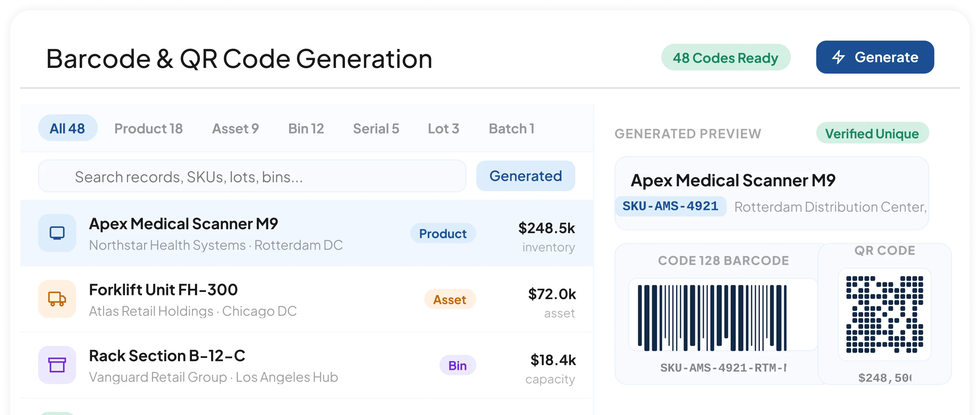Image resolution: width=980 pixels, height=415 pixels.
Task: Select the Bin 12 tab
Action: tap(306, 128)
